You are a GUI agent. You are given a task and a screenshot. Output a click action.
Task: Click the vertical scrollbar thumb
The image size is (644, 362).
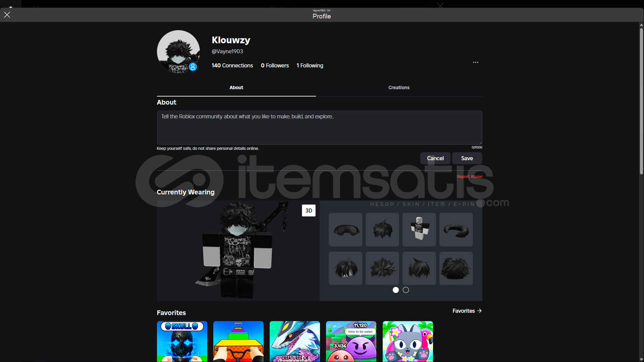(641, 101)
